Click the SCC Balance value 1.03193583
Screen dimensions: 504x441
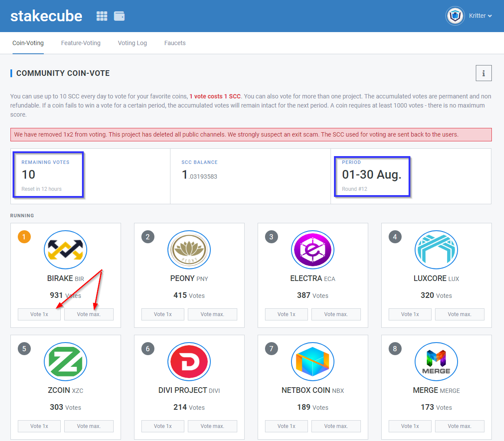[x=200, y=175]
